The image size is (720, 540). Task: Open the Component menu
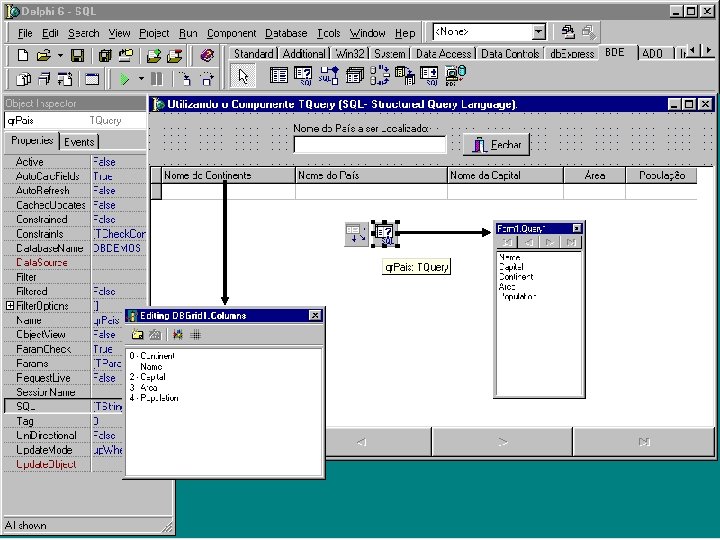tap(231, 33)
